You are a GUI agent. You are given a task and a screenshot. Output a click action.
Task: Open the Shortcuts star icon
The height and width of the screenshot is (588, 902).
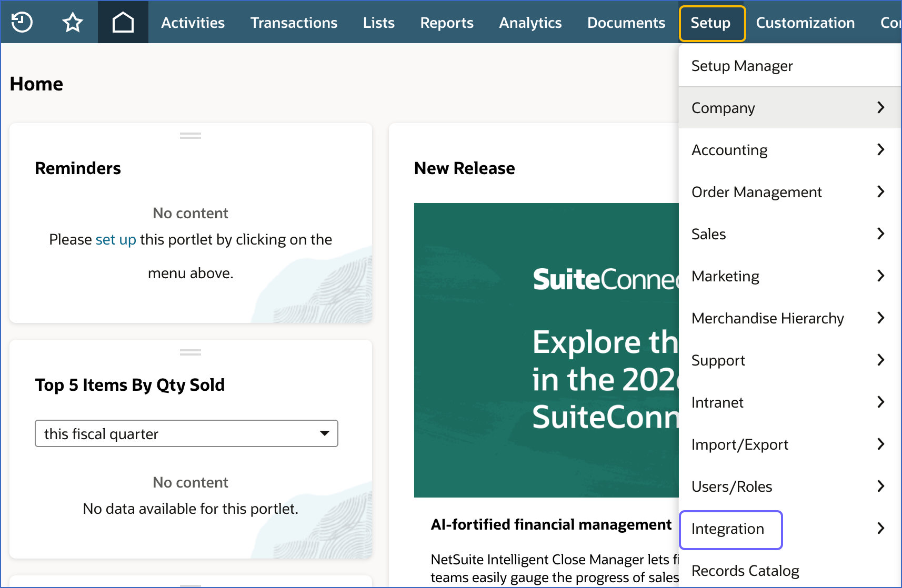coord(73,22)
